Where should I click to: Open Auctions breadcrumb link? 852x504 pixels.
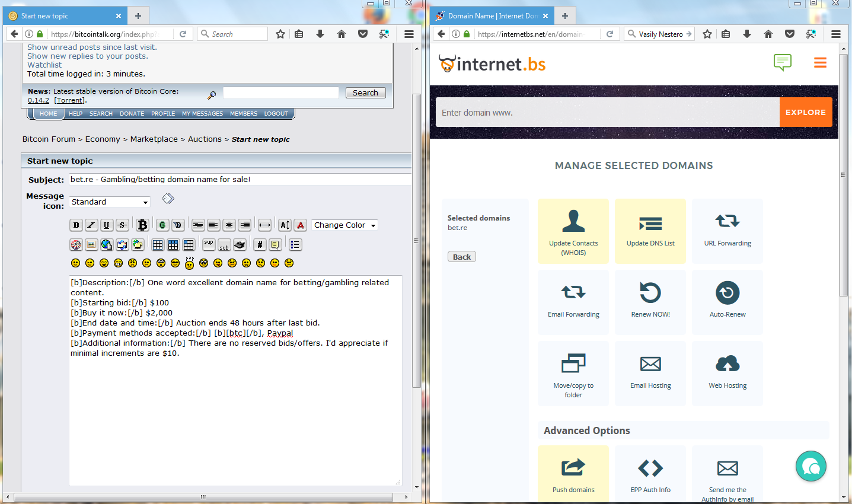point(205,139)
